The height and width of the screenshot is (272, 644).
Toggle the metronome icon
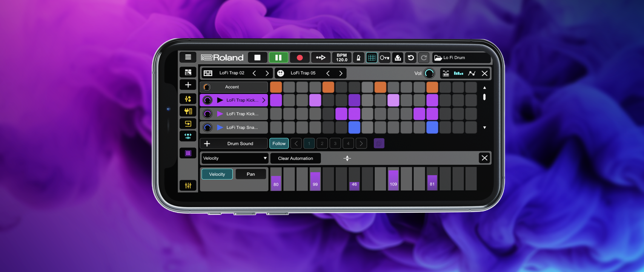click(x=358, y=57)
